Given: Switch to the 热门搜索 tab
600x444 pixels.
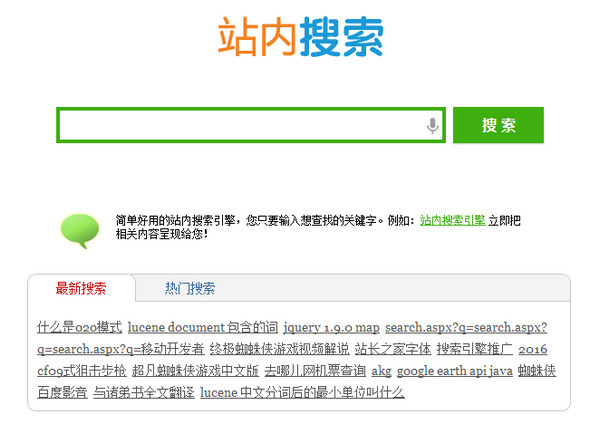Looking at the screenshot, I should 190,289.
